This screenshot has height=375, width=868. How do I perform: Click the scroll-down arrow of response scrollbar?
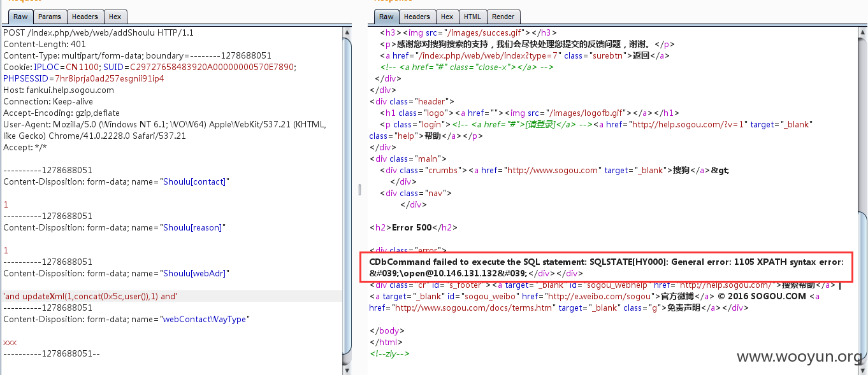(862, 370)
